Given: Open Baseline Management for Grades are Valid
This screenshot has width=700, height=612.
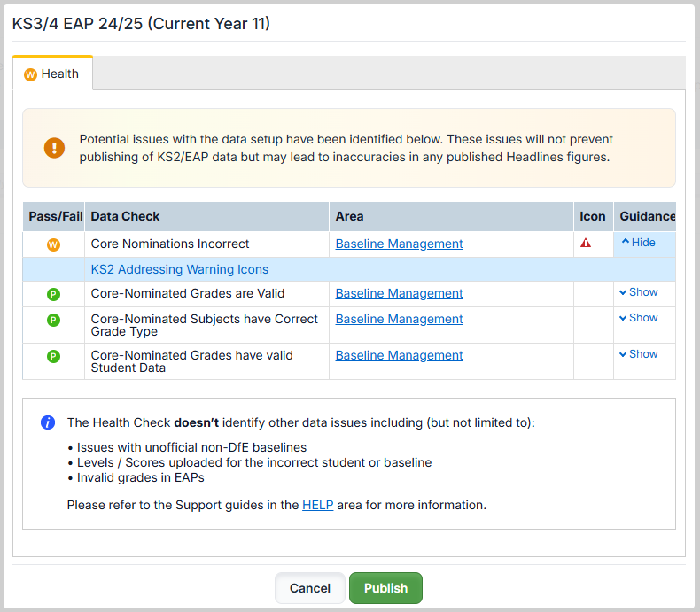Looking at the screenshot, I should (399, 293).
